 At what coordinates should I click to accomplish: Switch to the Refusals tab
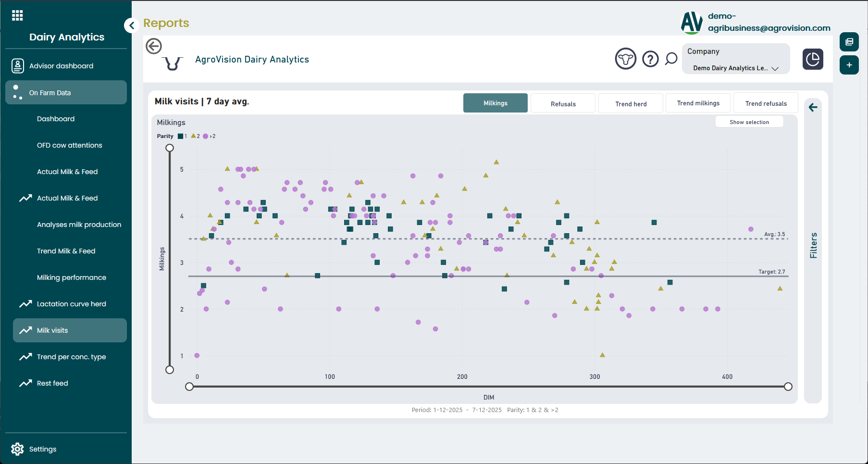click(563, 104)
